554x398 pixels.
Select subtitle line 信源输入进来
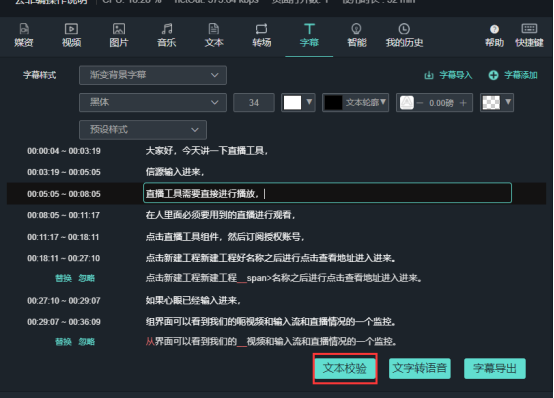click(x=175, y=172)
